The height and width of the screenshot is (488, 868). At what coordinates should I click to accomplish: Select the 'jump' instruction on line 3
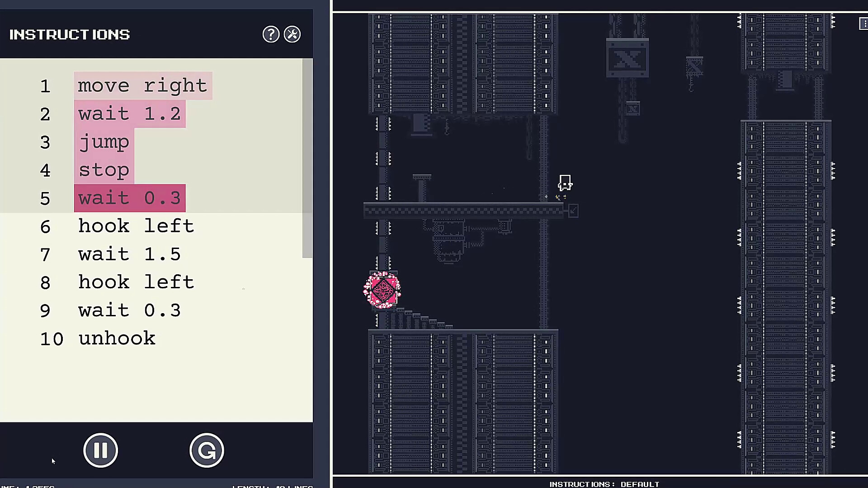104,142
